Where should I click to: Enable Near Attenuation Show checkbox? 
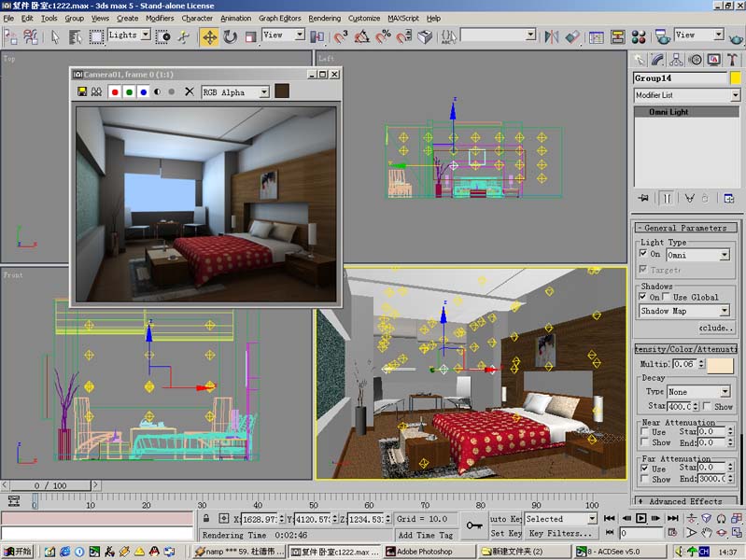click(x=644, y=442)
